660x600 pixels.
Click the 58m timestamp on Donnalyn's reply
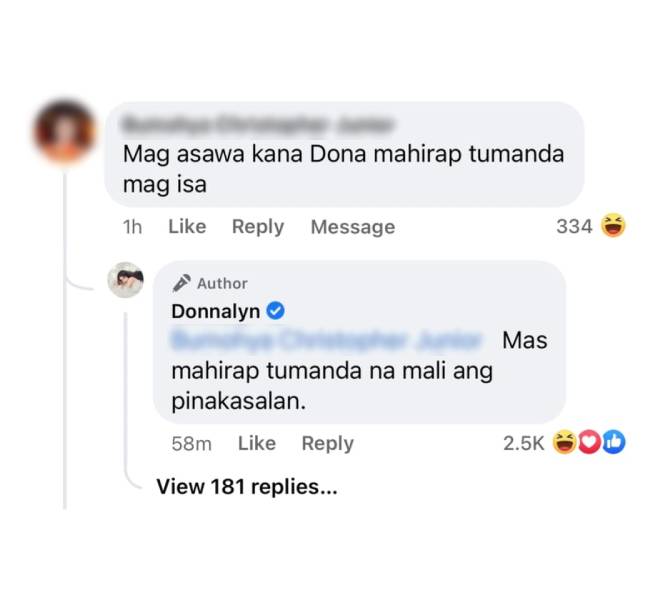192,444
